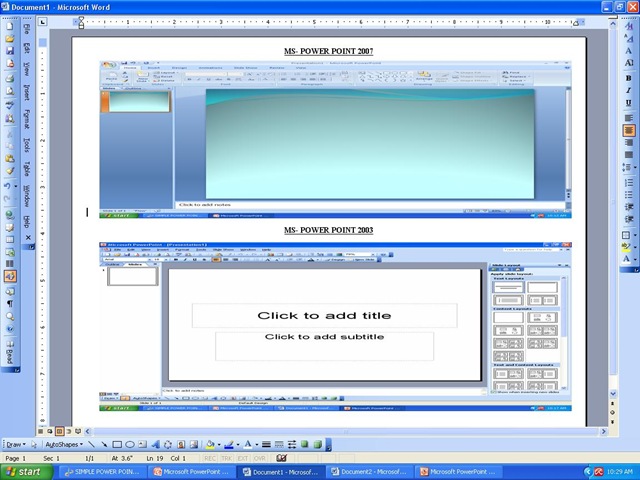Open the Format menu
Image resolution: width=640 pixels, height=480 pixels.
(x=27, y=119)
